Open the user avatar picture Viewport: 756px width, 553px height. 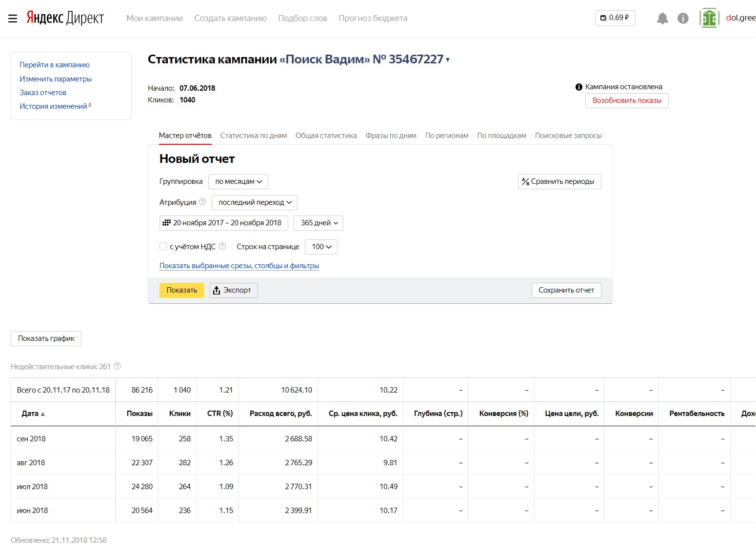coord(709,18)
